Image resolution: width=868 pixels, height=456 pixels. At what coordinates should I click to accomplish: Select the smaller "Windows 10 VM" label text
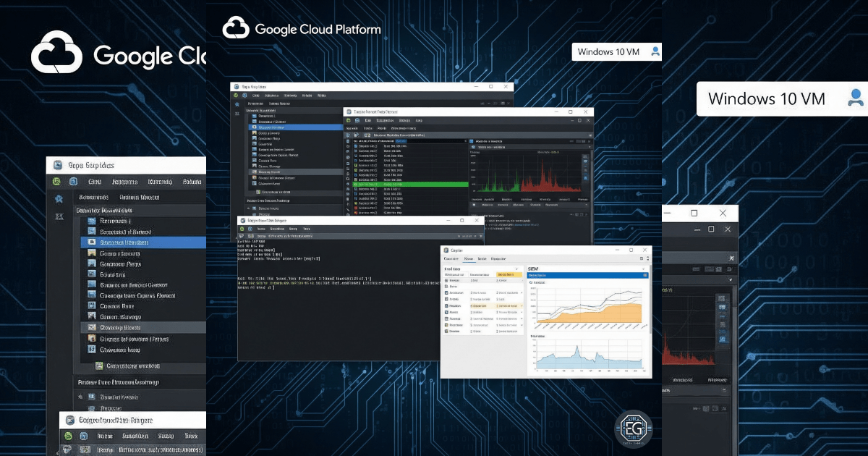point(608,52)
